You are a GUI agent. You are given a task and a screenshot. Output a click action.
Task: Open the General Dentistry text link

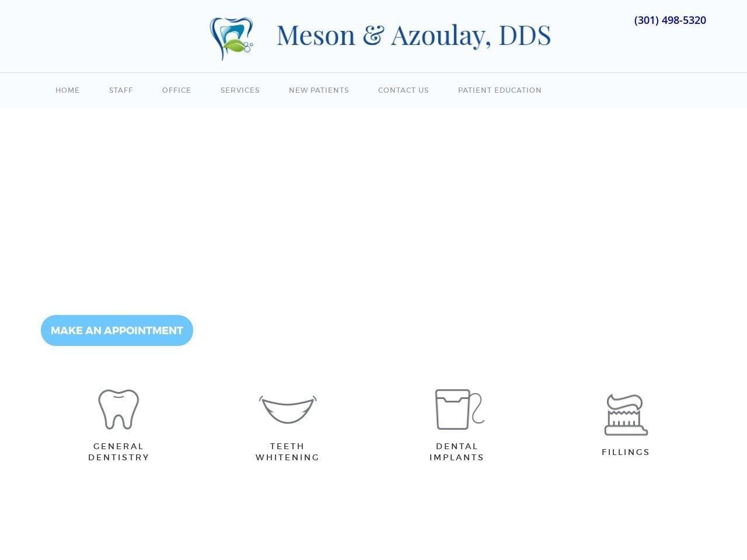(118, 452)
